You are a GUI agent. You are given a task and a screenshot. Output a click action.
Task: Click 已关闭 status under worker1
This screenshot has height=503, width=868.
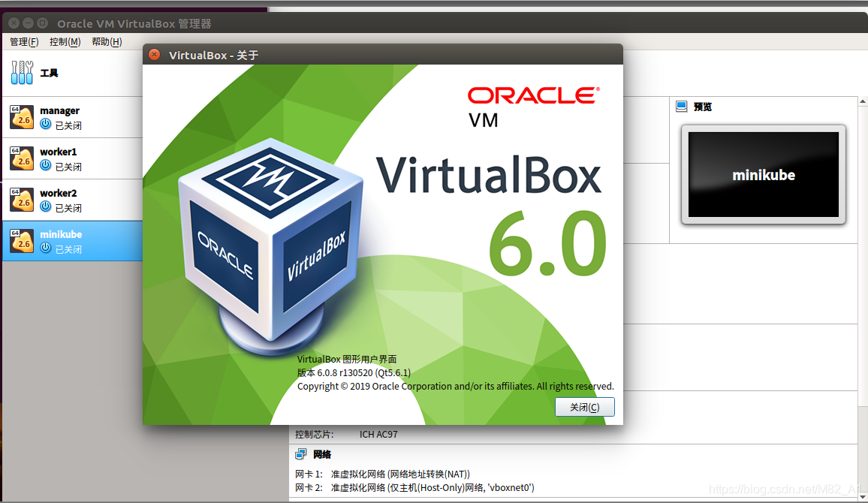click(68, 167)
